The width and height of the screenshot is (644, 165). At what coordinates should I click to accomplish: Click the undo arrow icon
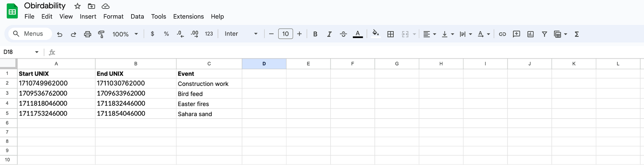[60, 34]
